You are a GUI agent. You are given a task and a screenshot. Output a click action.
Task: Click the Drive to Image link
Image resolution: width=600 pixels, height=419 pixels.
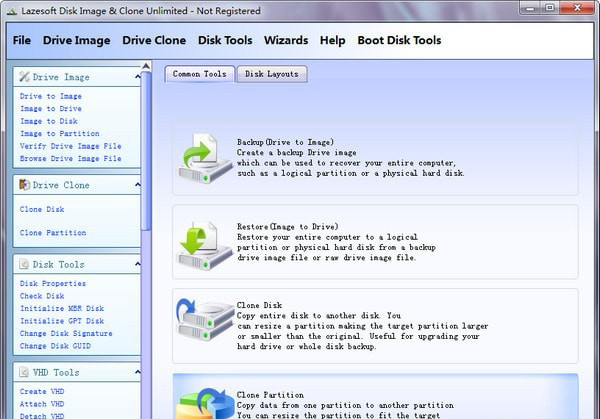coord(51,96)
